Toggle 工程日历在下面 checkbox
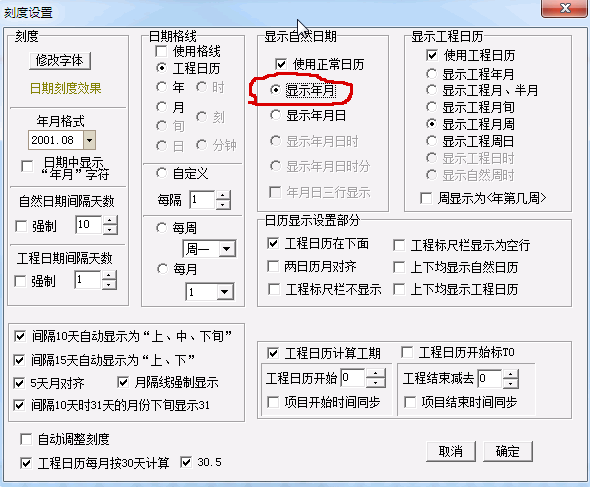 coord(273,244)
